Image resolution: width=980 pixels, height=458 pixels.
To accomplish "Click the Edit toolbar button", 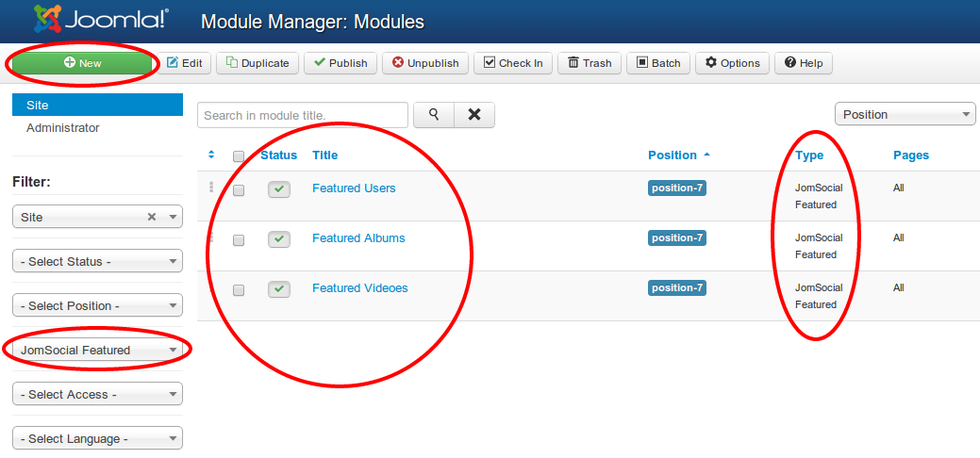I will [x=184, y=63].
